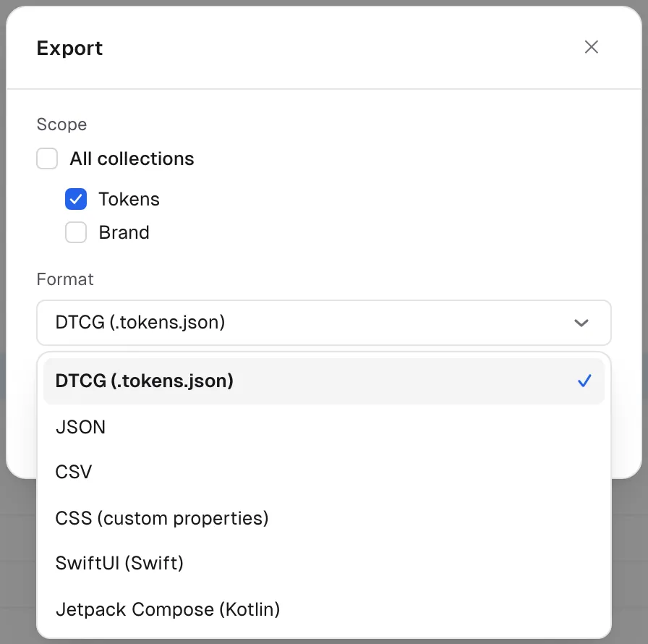Uncheck the Tokens collection checkbox
Viewport: 648px width, 644px height.
(x=76, y=199)
